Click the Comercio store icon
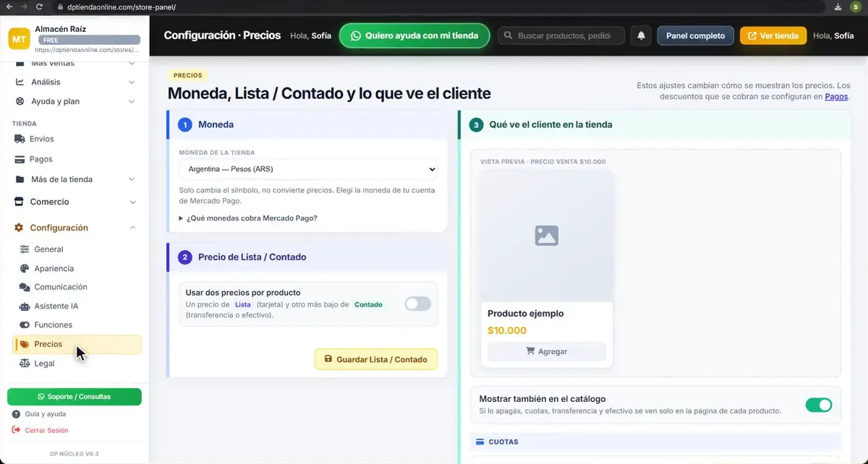 (x=20, y=202)
